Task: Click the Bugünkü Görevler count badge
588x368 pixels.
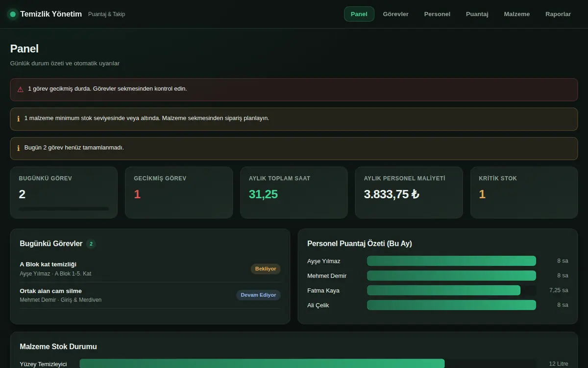Action: (x=91, y=244)
